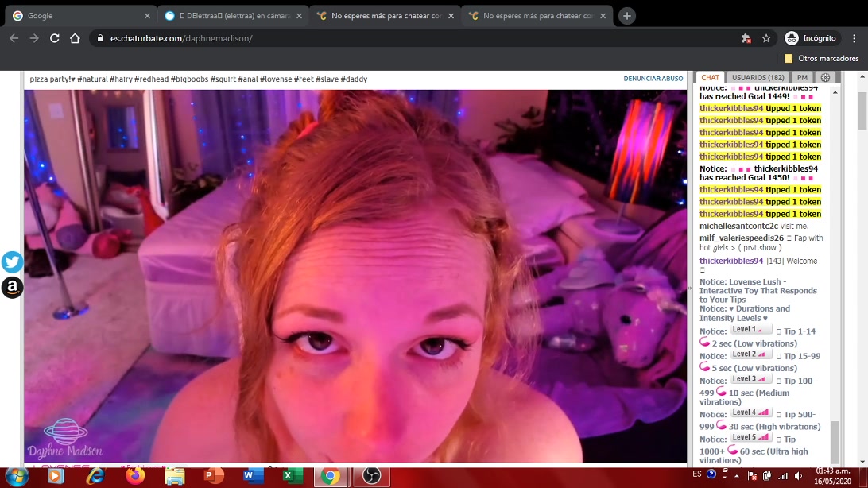Select the CHAT tab

point(710,78)
